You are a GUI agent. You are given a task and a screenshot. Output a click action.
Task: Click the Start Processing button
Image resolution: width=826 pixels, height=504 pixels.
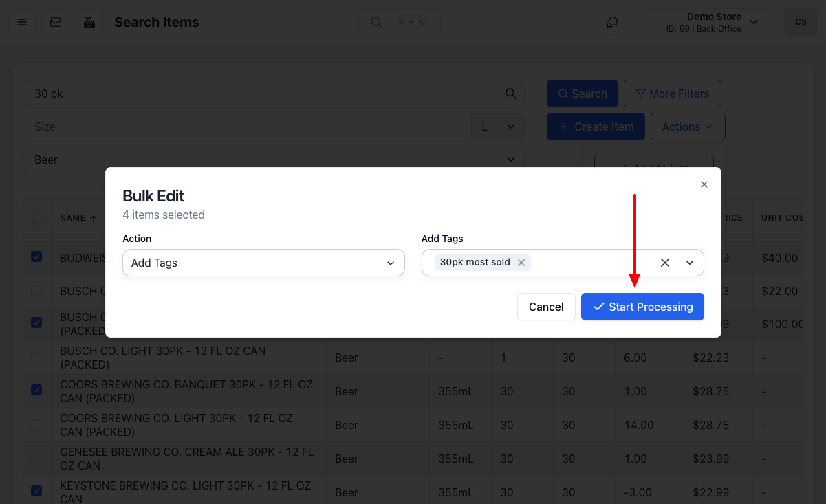(642, 307)
